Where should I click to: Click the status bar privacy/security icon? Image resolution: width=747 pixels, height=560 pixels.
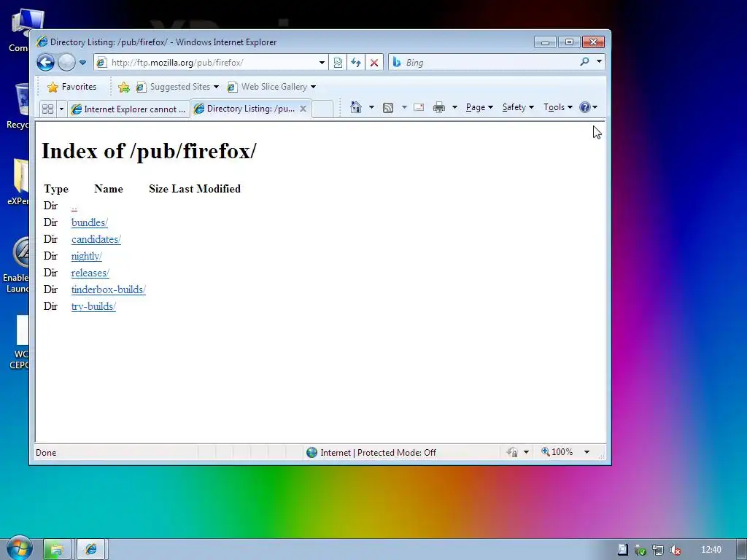pos(513,452)
